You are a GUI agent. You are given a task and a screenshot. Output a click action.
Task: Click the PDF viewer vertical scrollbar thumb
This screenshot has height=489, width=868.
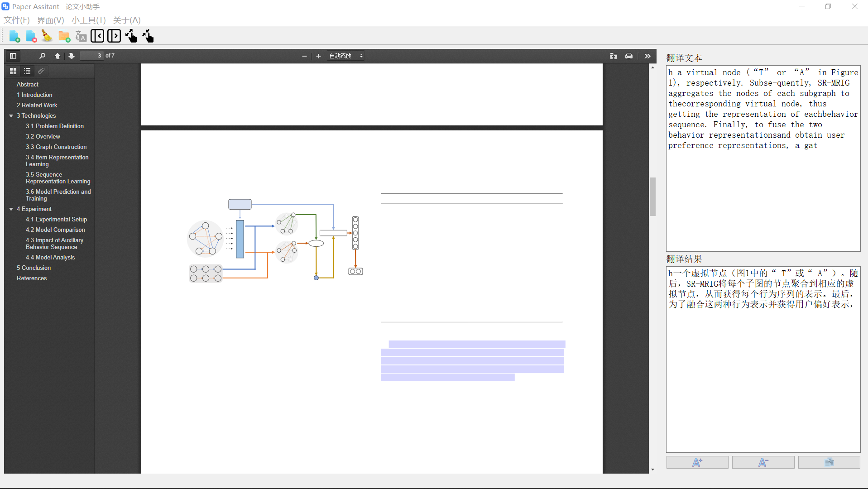click(652, 197)
